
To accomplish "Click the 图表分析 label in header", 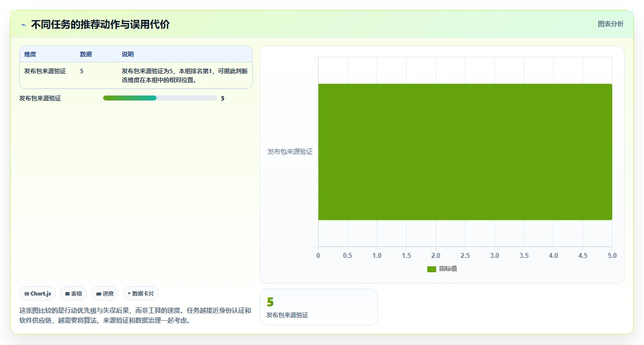I will [x=610, y=24].
